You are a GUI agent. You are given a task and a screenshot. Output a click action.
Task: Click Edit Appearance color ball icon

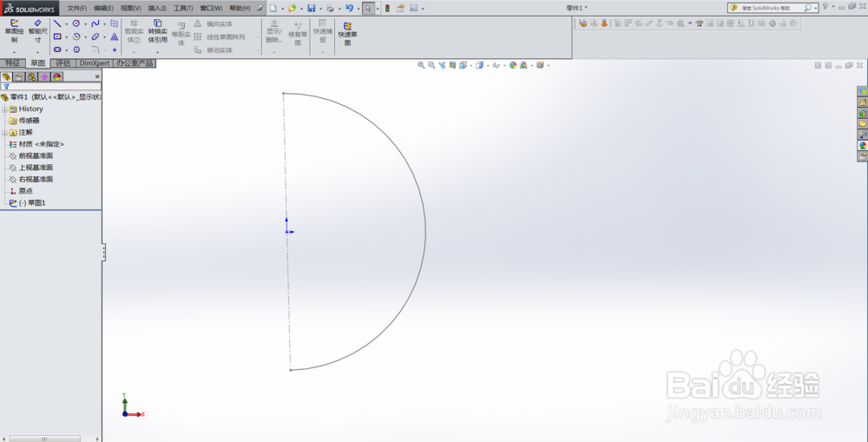(x=513, y=65)
